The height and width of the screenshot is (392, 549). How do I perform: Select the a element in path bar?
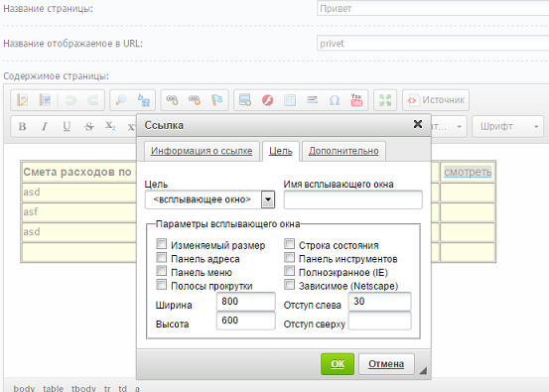pos(138,388)
